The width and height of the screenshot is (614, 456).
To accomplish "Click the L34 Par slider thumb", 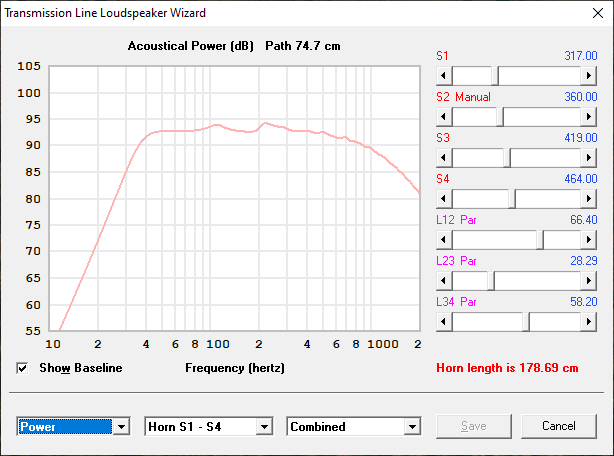I will point(526,322).
